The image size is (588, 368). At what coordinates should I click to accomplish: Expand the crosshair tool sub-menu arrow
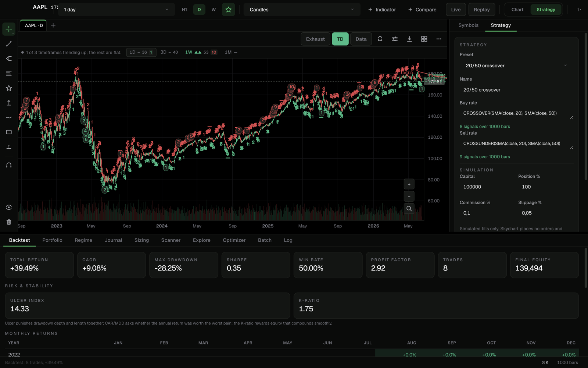click(14, 34)
